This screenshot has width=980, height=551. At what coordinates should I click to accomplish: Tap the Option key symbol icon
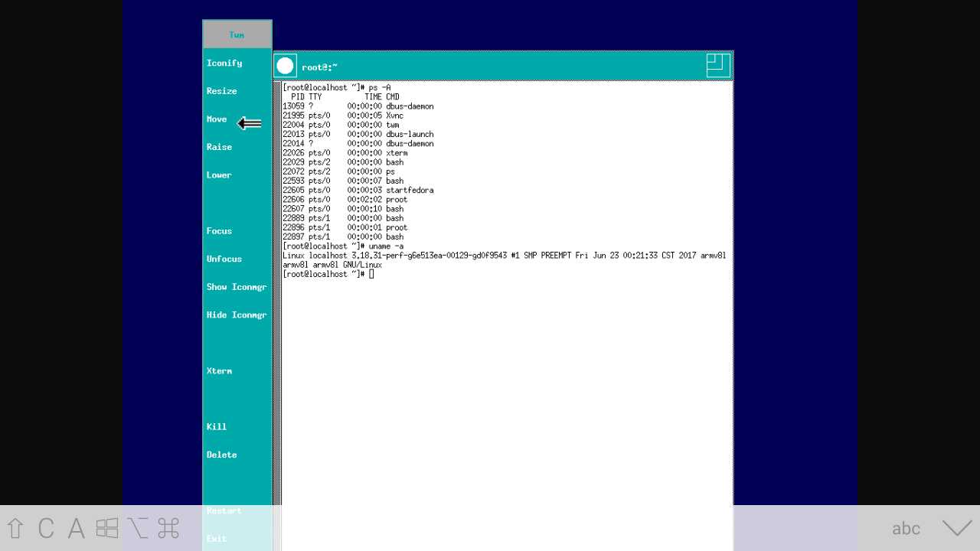[x=138, y=528]
